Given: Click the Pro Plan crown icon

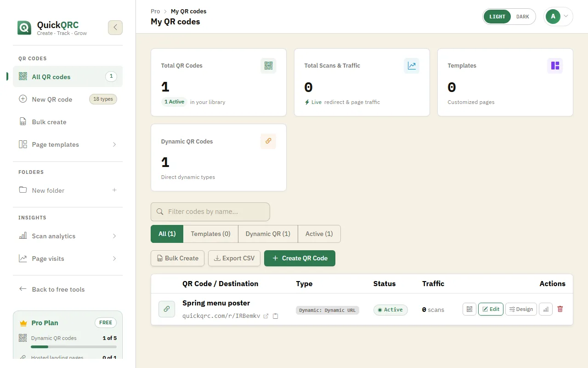Looking at the screenshot, I should pos(23,323).
